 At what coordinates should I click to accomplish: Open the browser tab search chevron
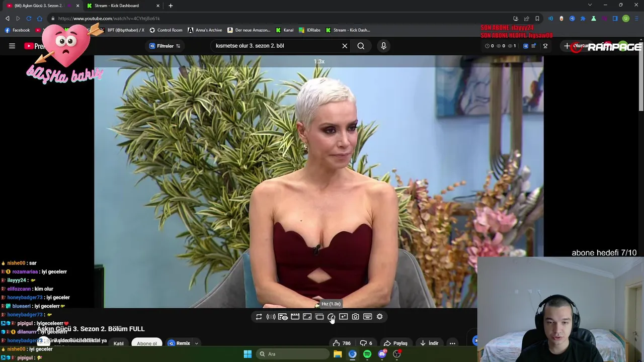(x=590, y=5)
